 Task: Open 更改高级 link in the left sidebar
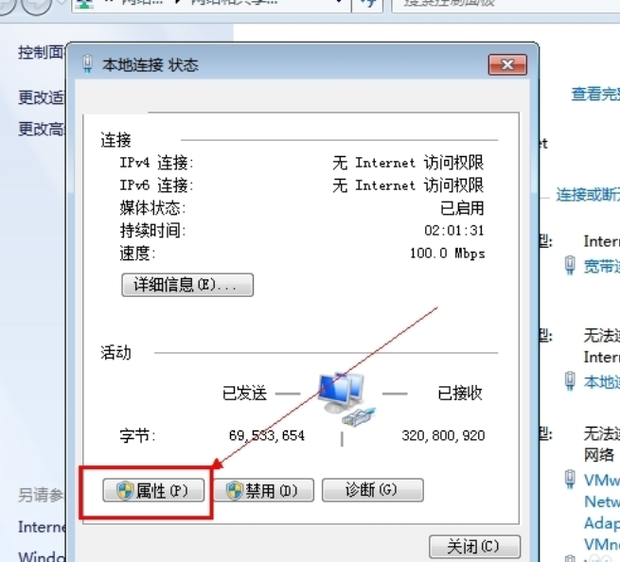click(x=41, y=129)
